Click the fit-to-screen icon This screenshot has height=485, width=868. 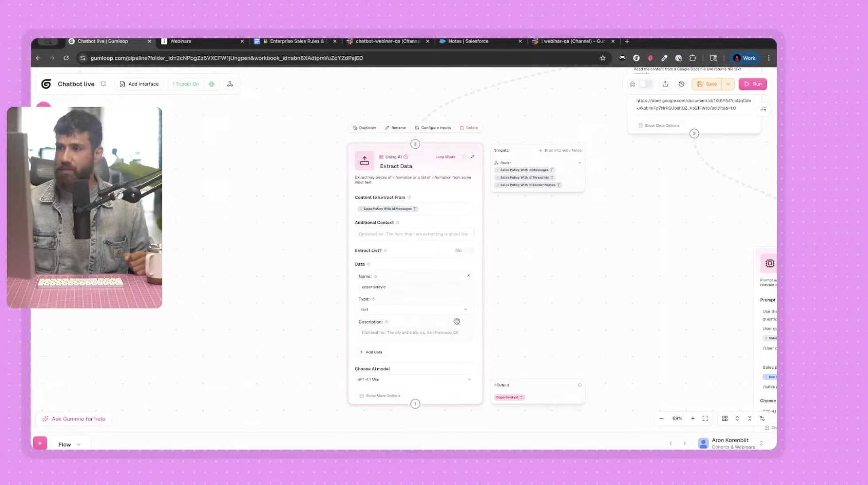click(x=705, y=418)
